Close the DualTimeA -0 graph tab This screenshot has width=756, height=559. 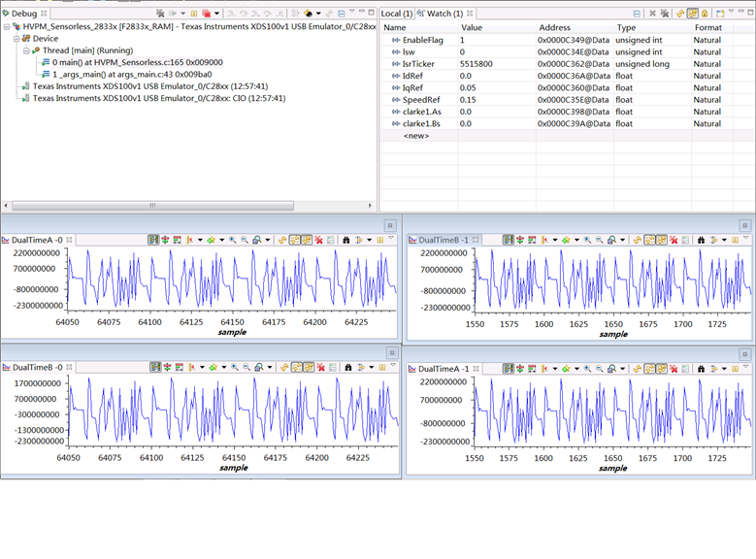click(x=69, y=240)
